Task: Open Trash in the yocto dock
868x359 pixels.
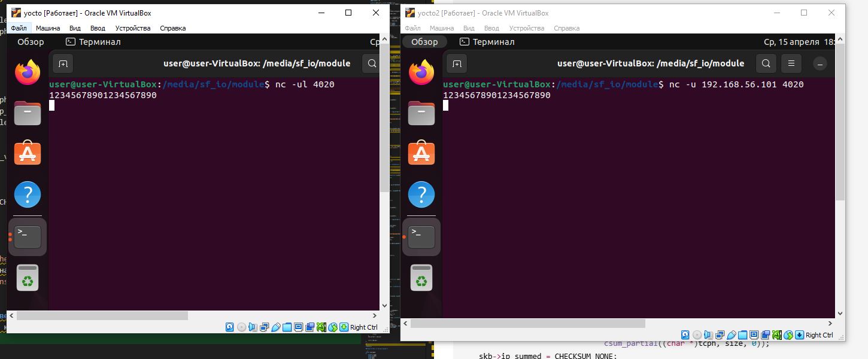Action: point(28,278)
